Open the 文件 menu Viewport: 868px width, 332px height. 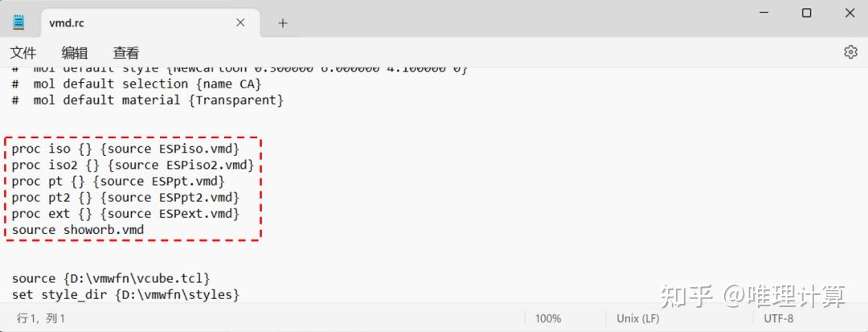point(23,53)
